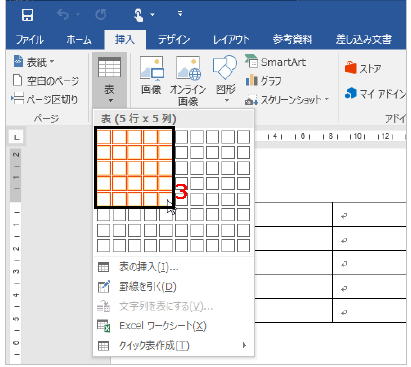The height and width of the screenshot is (367, 411).
Task: Switch to the ホーム tab
Action: (x=79, y=40)
